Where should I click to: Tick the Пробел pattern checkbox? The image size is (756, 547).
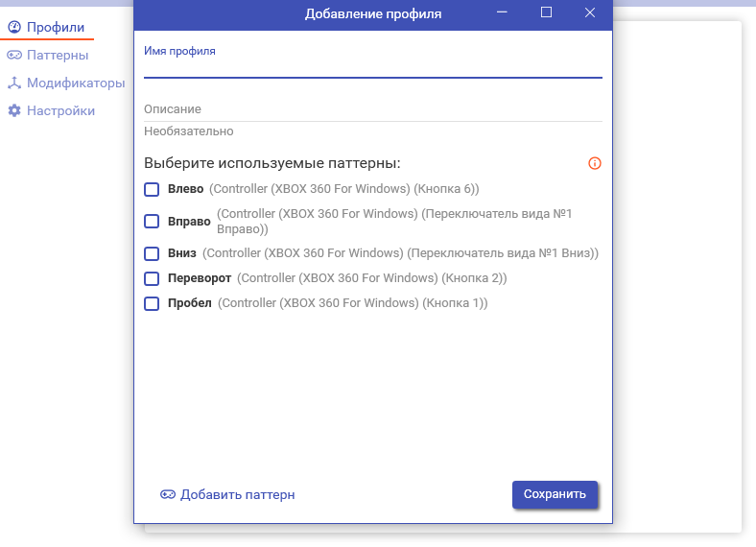152,304
